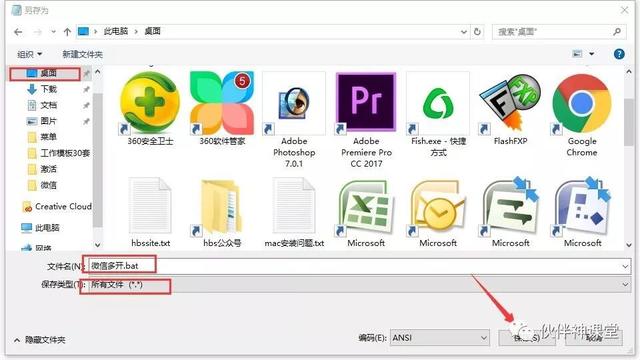Unpin 下载 using its pin icon
The height and width of the screenshot is (360, 640).
[x=86, y=89]
